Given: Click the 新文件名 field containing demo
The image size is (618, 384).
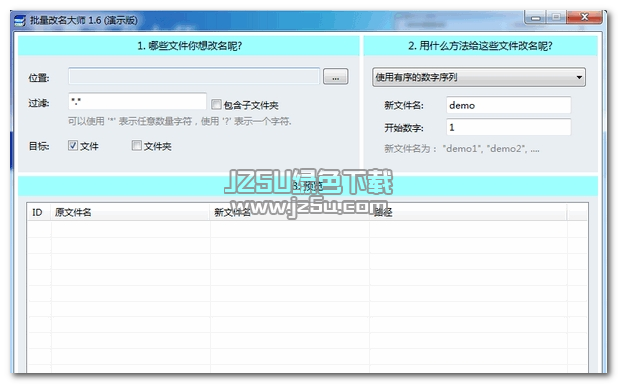Looking at the screenshot, I should 508,105.
